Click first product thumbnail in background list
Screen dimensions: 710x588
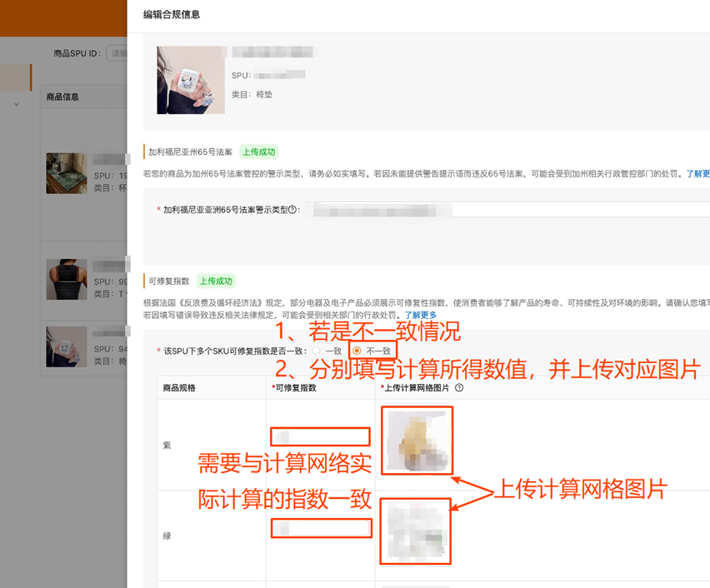(67, 173)
